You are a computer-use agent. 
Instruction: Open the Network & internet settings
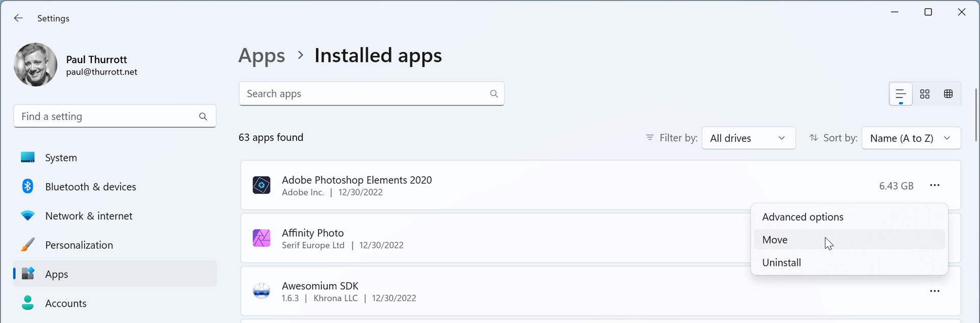point(89,216)
